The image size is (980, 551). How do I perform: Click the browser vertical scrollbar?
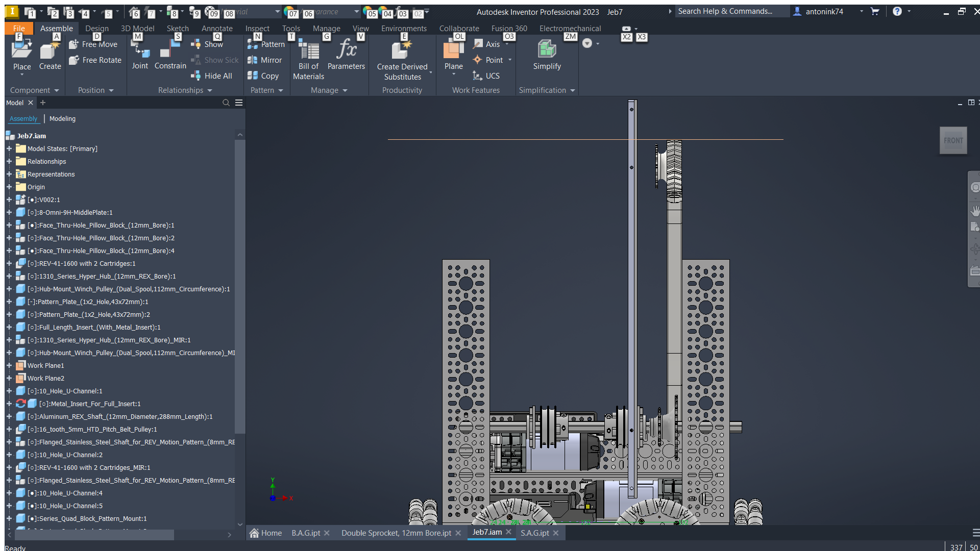240,286
